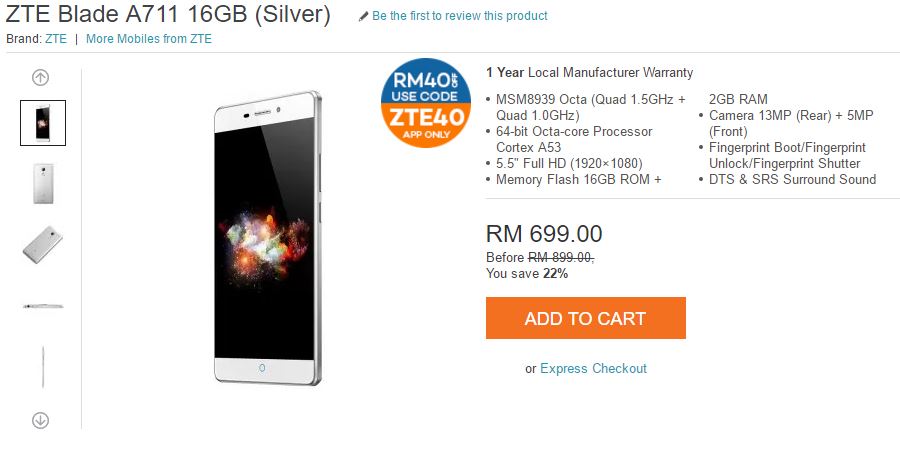Select the back view phone thumbnail

(43, 184)
